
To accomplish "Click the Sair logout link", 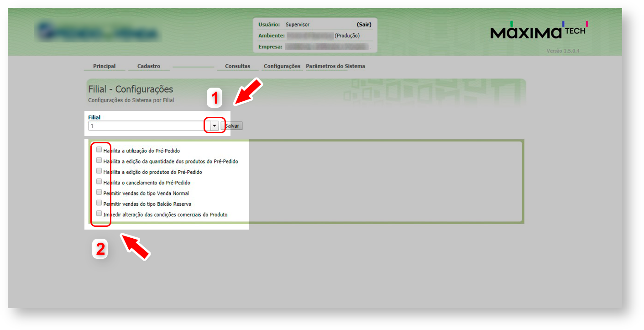I will coord(364,25).
